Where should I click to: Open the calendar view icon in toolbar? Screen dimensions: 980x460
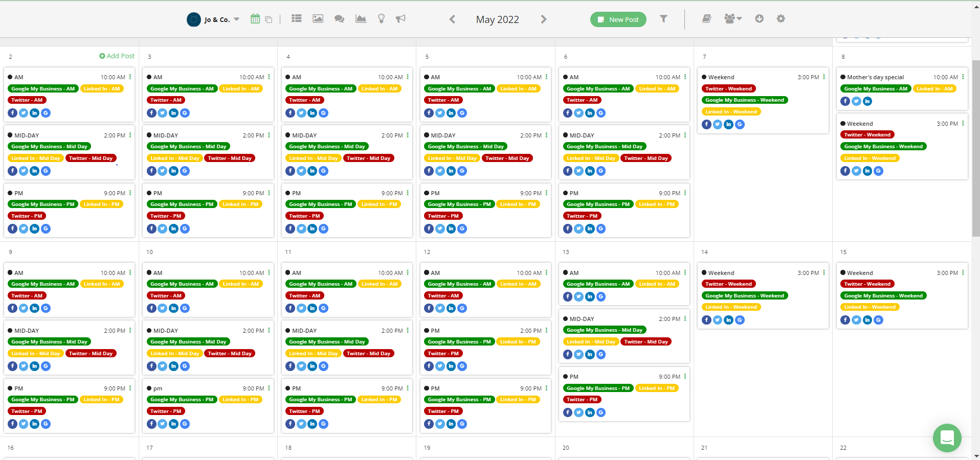255,19
